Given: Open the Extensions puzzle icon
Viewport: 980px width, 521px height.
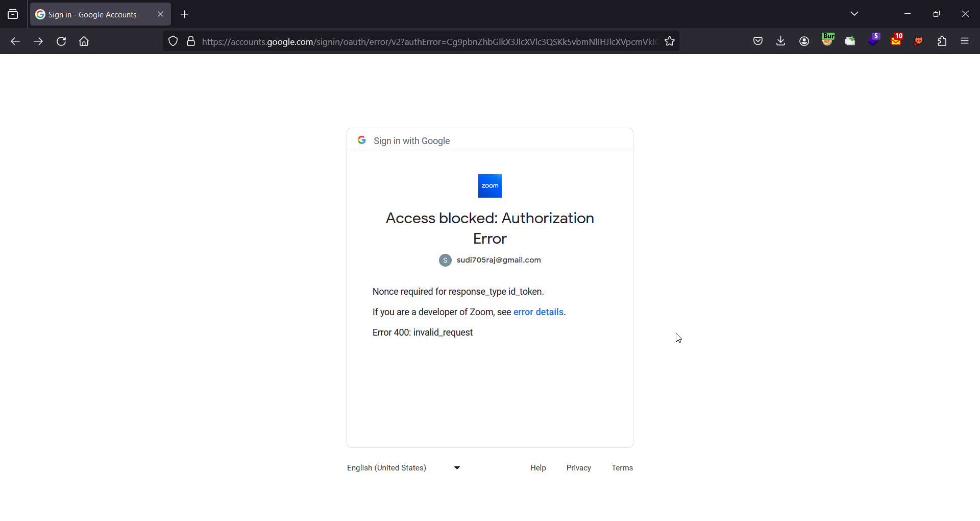Looking at the screenshot, I should point(942,41).
